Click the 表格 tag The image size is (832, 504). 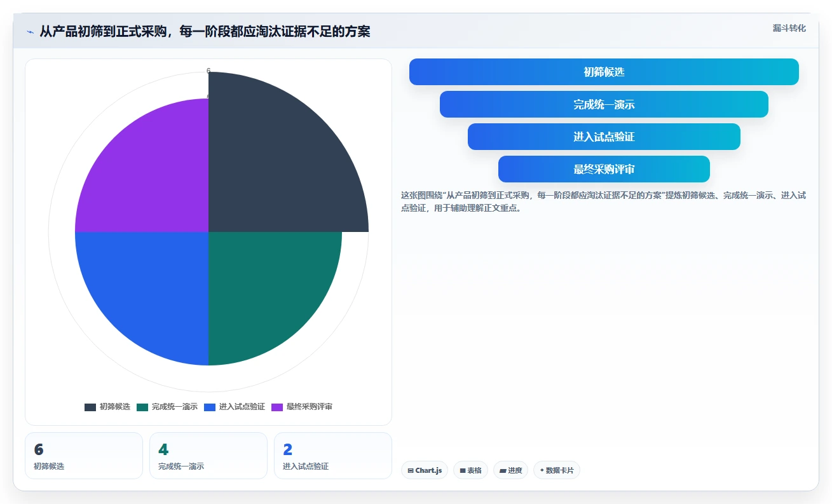click(x=470, y=470)
